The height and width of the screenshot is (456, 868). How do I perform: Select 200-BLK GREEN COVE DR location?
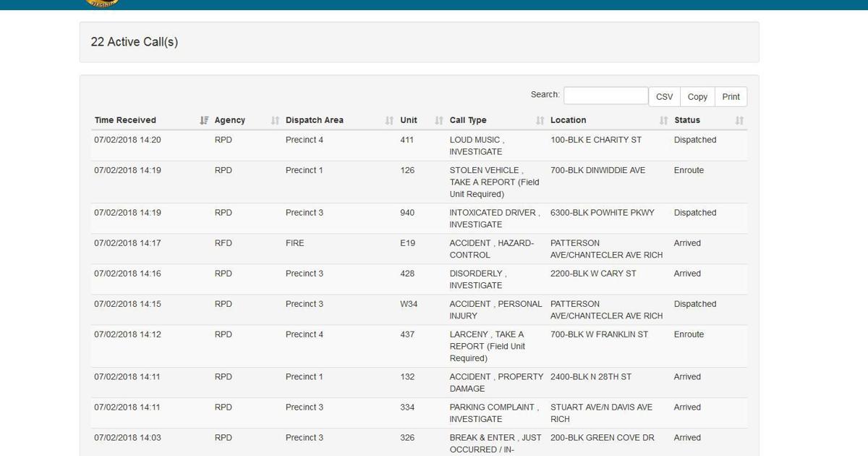click(603, 437)
